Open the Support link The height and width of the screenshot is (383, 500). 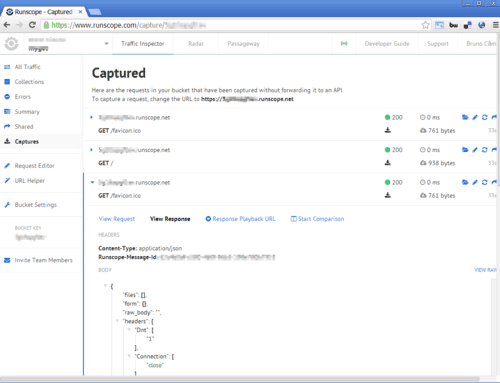coord(438,44)
